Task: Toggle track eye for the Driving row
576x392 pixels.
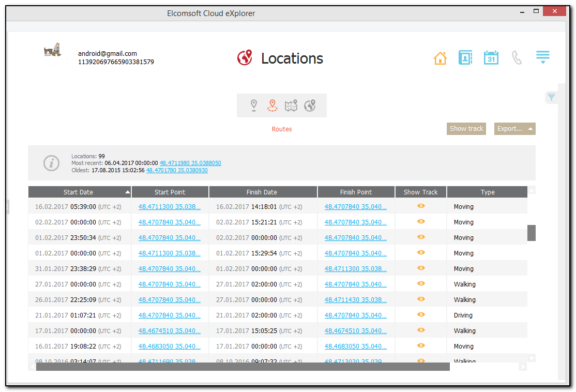Action: (x=421, y=314)
